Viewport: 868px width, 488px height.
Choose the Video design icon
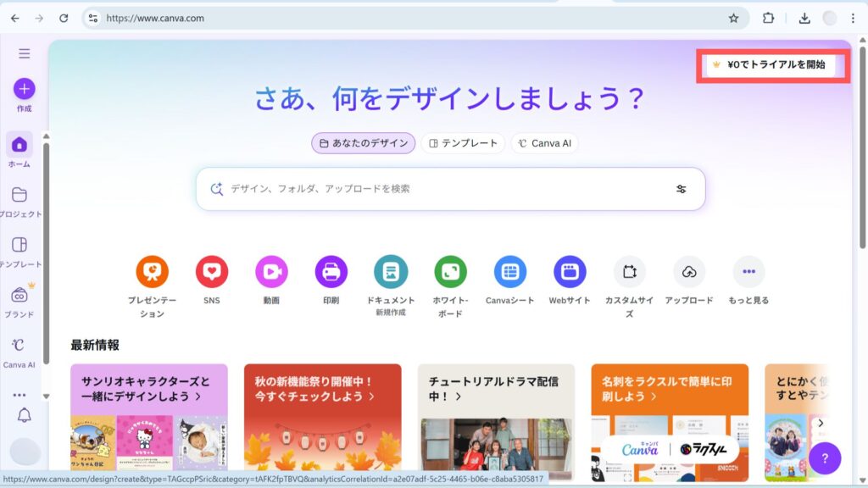tap(271, 272)
